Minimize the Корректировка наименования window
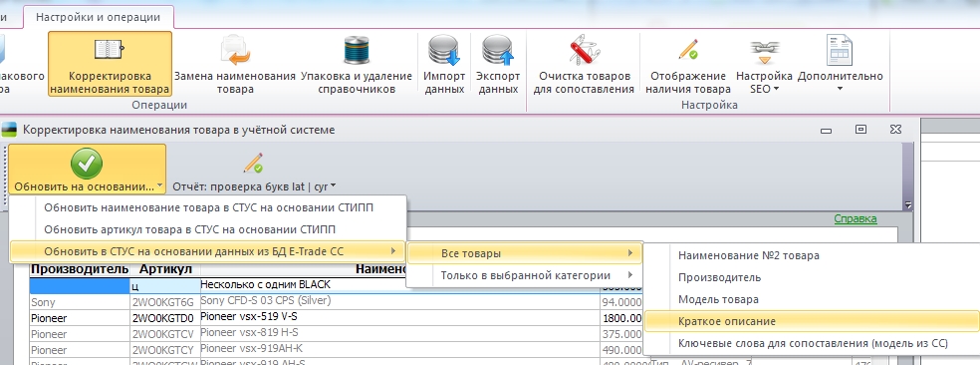 point(827,131)
